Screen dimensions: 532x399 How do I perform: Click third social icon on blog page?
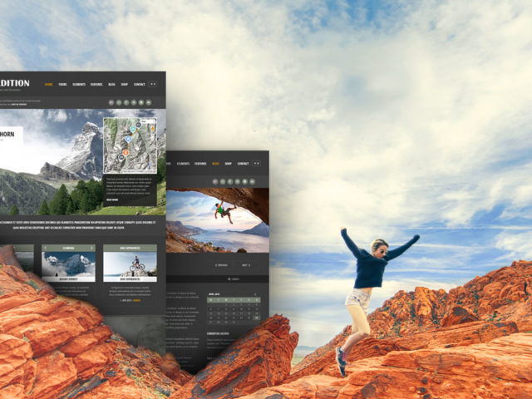[229, 181]
